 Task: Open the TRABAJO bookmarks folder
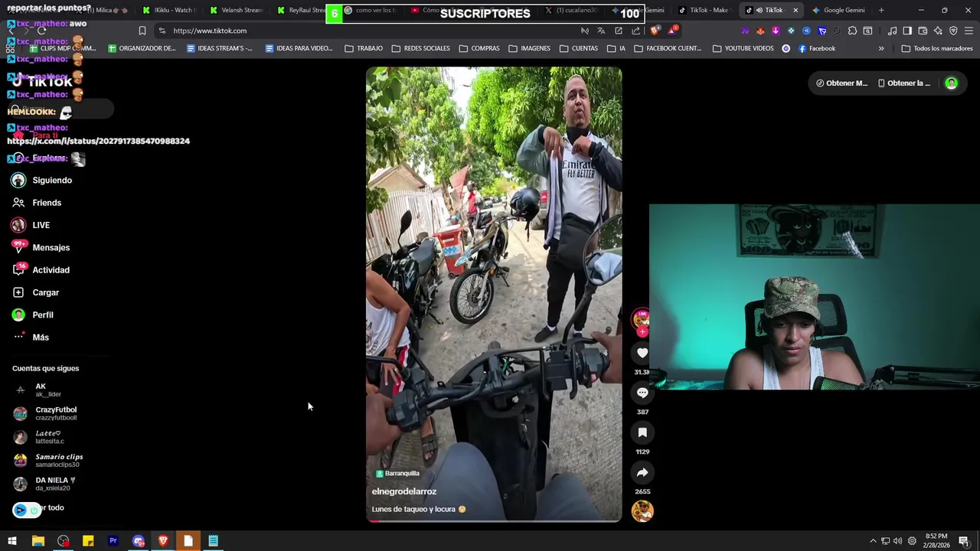[x=364, y=48]
